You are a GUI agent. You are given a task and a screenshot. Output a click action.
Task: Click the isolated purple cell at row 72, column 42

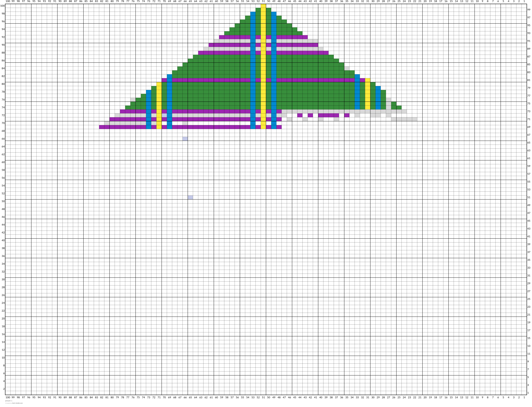310,115
